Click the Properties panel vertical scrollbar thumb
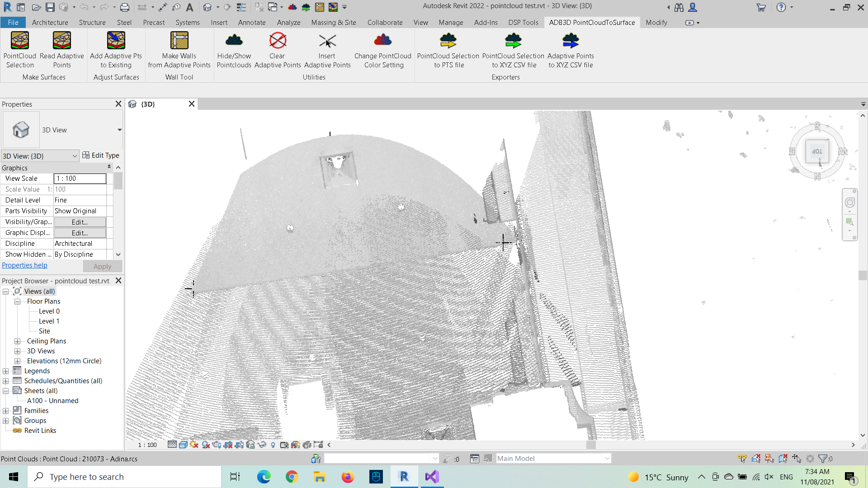Image resolution: width=868 pixels, height=488 pixels. click(118, 181)
